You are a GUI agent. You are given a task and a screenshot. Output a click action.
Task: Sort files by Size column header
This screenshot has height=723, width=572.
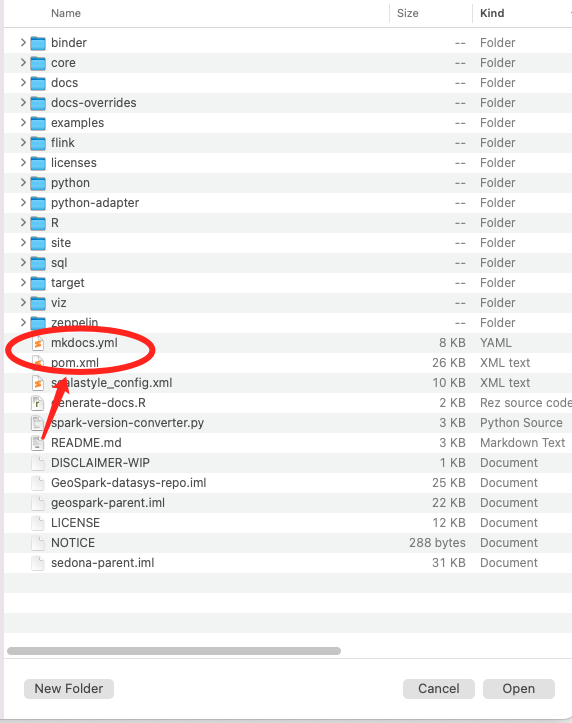pos(408,13)
